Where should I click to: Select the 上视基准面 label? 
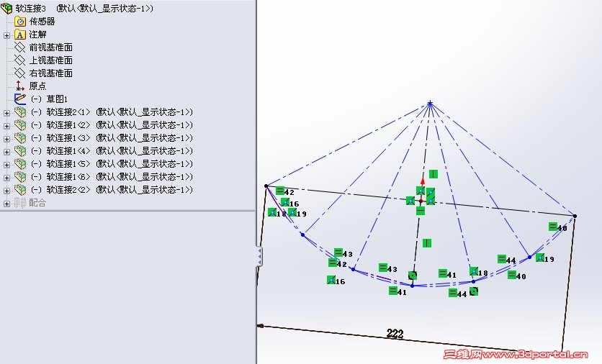click(51, 60)
